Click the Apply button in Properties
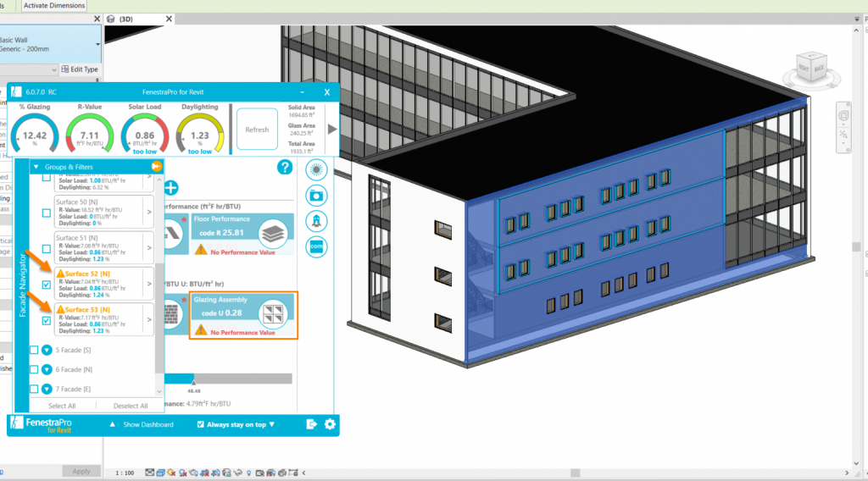This screenshot has height=481, width=868. click(x=81, y=471)
